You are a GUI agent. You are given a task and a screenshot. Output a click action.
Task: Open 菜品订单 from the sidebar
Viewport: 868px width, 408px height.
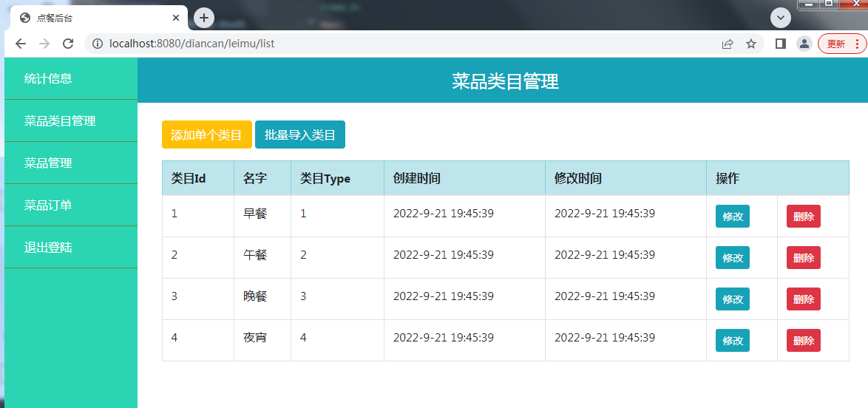(48, 205)
